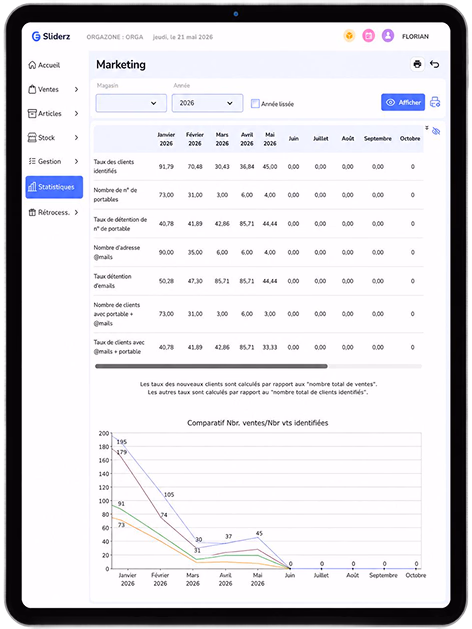Expand the Gestion menu chevron
Viewport: 472px width, 629px height.
point(76,161)
